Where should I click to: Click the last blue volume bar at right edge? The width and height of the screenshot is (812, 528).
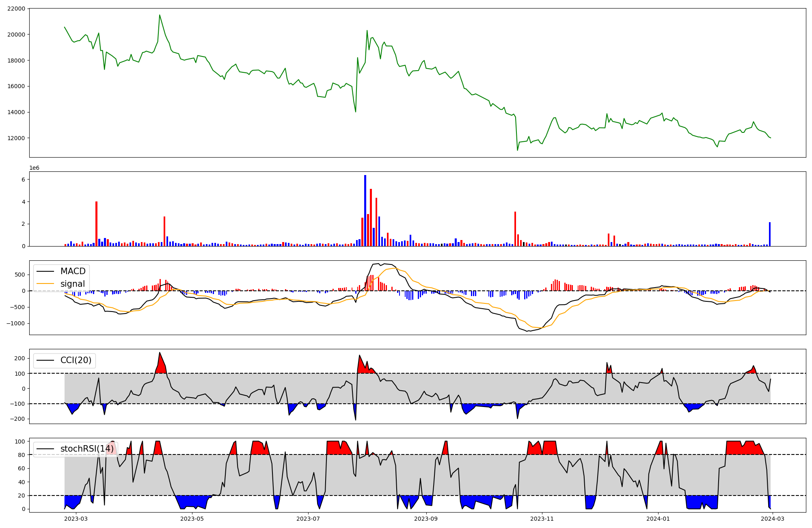pyautogui.click(x=769, y=234)
